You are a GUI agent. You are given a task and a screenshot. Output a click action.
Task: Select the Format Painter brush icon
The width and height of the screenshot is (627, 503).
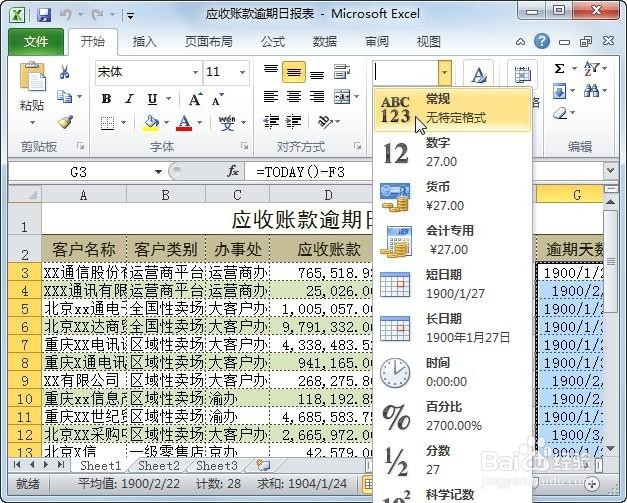click(65, 121)
